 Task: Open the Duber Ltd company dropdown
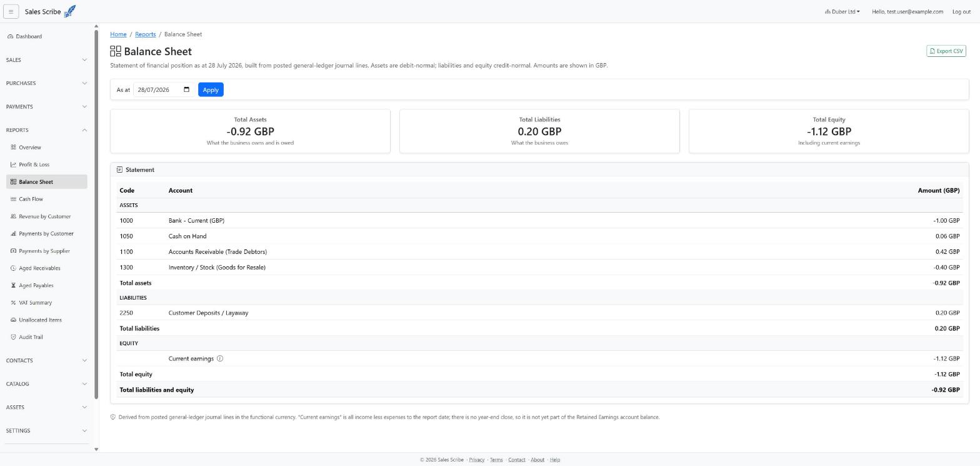coord(842,12)
